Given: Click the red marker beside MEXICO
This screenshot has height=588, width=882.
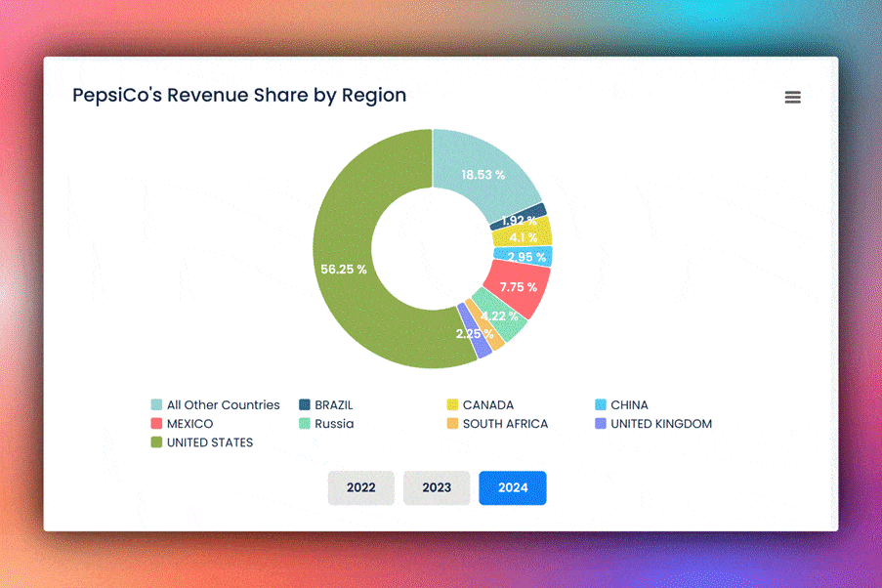Looking at the screenshot, I should click(157, 423).
